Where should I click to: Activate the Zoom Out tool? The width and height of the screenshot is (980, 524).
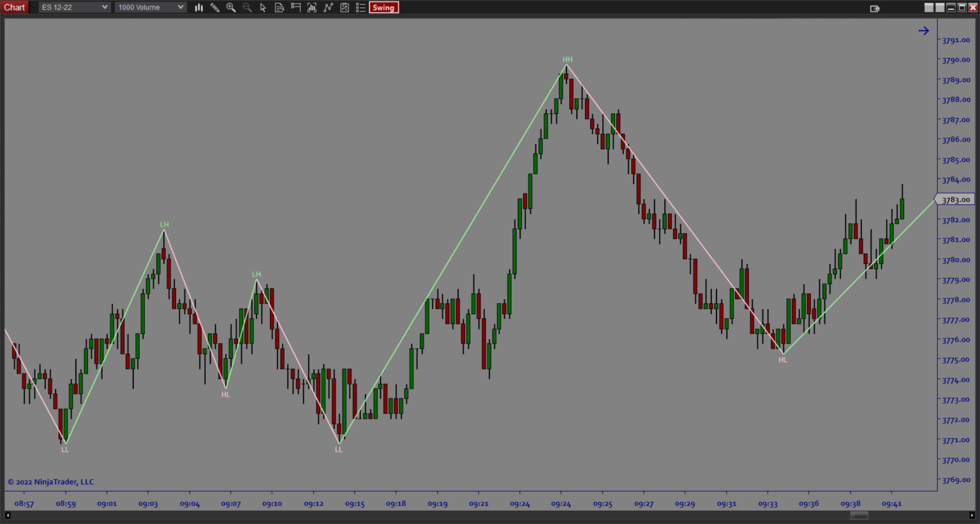coord(247,8)
